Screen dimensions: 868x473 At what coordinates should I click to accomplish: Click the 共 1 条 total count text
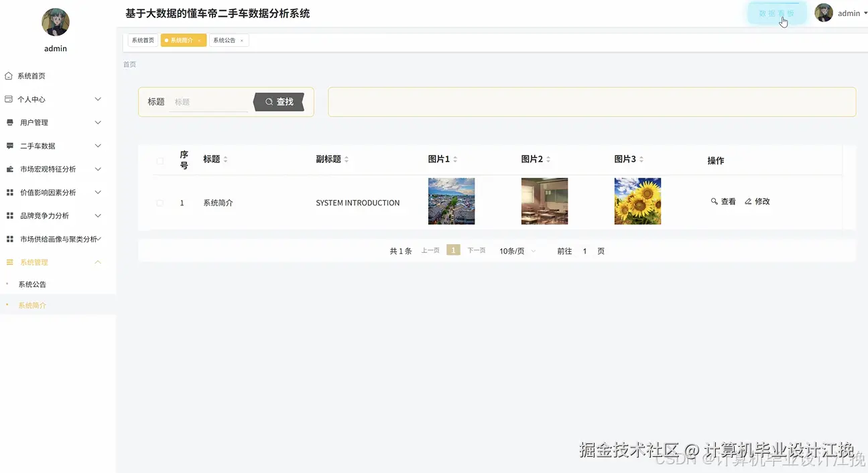(401, 251)
